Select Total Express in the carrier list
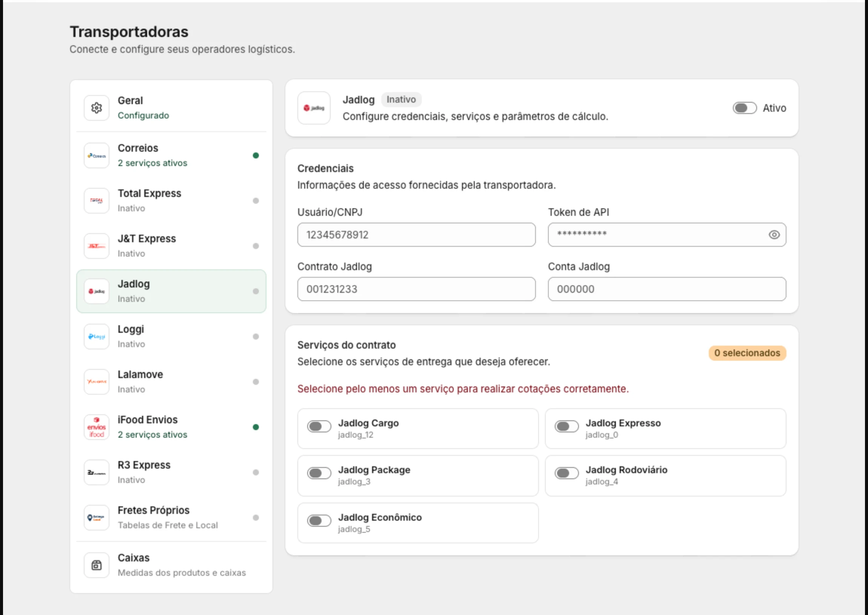 (x=171, y=201)
